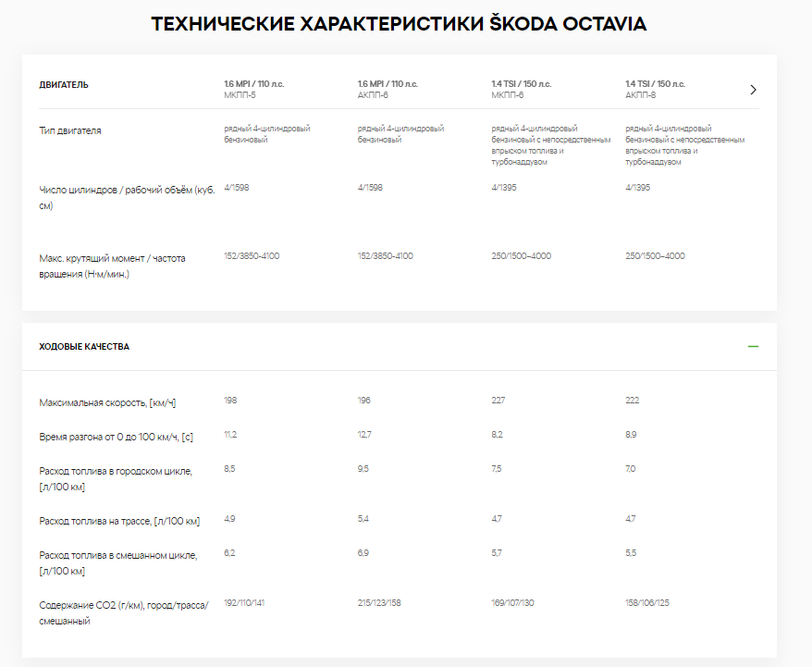This screenshot has height=667, width=812.
Task: Click 4/1395 value in МКПП-6 column
Action: tap(504, 188)
